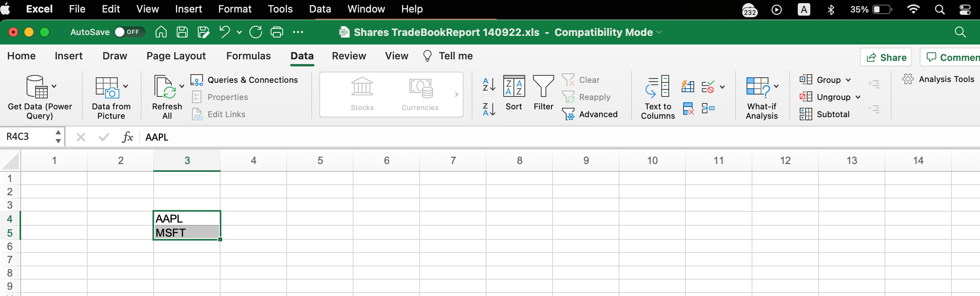Select row header 8
Screen dimensions: 980x296
(10, 273)
